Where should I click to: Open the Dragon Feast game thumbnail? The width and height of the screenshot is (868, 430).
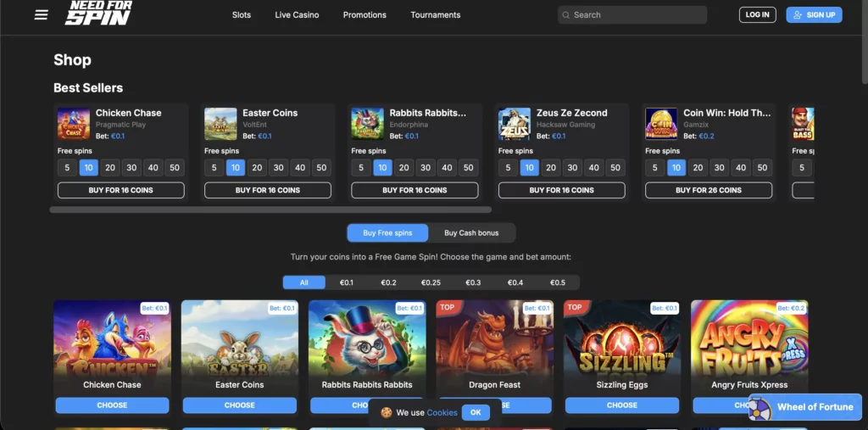pyautogui.click(x=495, y=341)
